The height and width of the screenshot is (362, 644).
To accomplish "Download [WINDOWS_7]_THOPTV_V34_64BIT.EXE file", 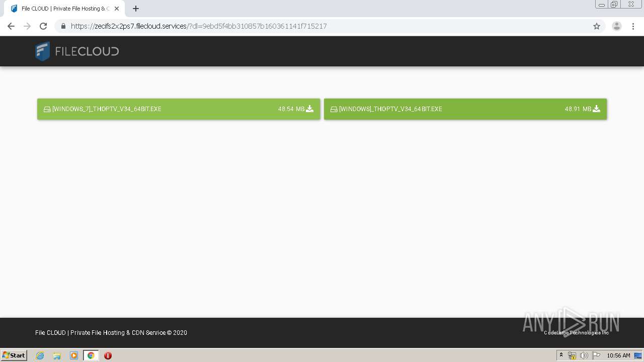I will click(179, 109).
